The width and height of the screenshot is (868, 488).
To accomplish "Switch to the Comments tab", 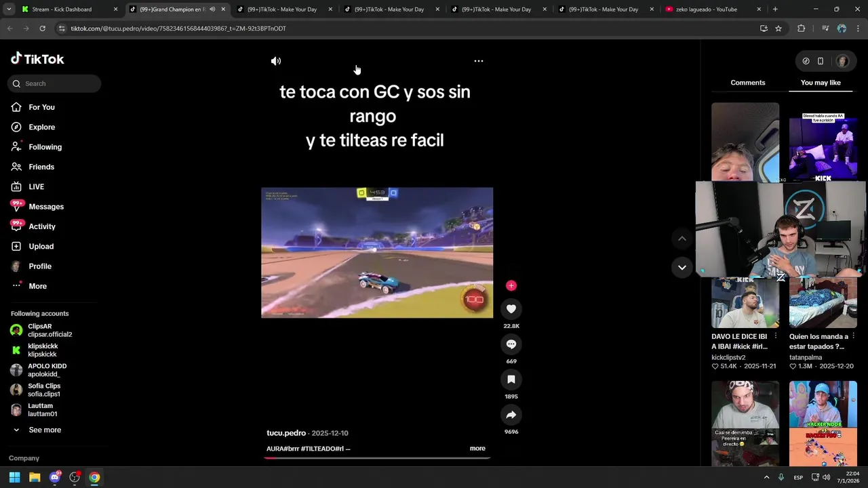I will (x=747, y=83).
